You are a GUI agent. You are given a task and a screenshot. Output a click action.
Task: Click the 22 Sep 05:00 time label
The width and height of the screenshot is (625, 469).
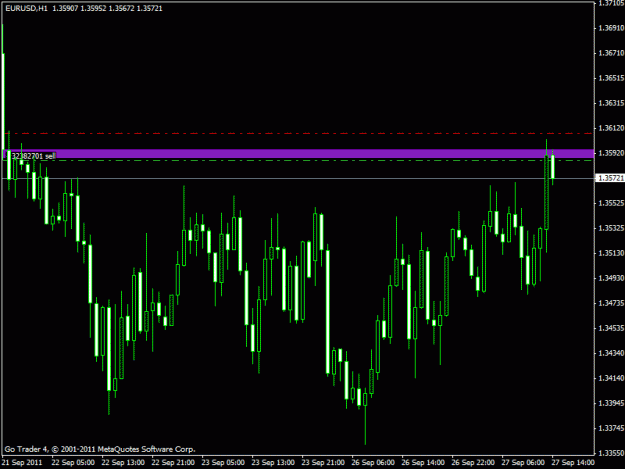73,463
